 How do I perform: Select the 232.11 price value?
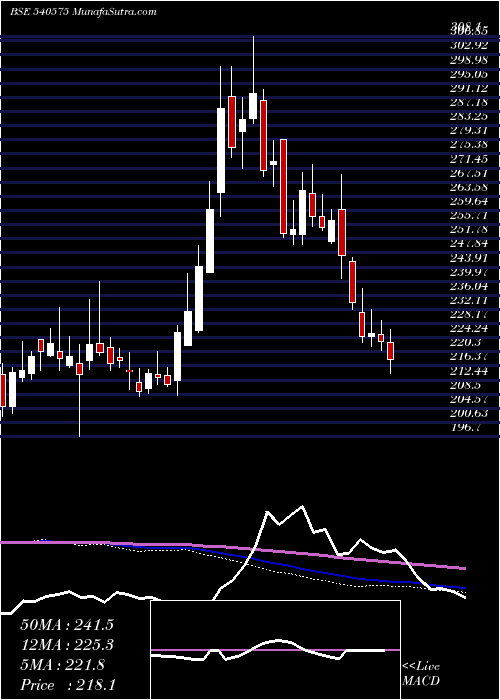(x=470, y=300)
